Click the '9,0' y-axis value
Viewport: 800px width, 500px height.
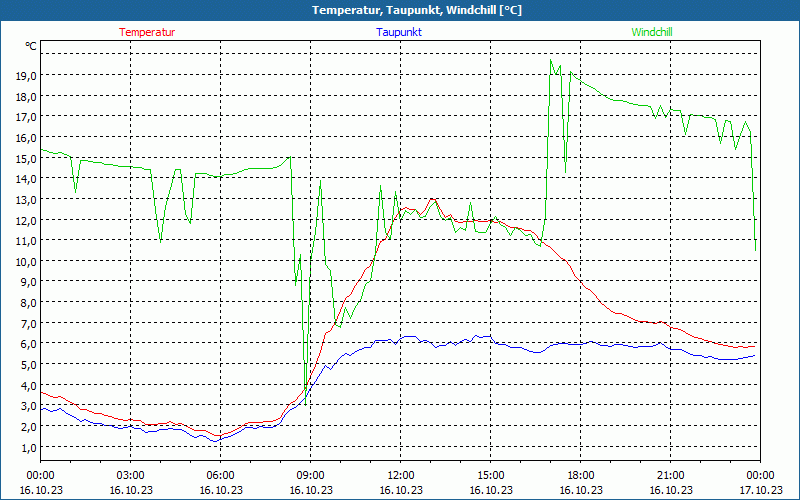(29, 282)
